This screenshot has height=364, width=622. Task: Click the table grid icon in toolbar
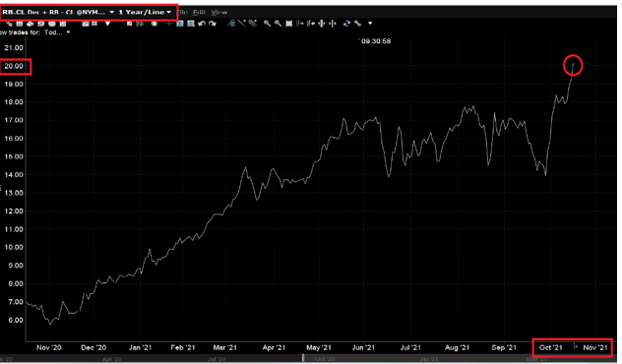click(x=20, y=24)
